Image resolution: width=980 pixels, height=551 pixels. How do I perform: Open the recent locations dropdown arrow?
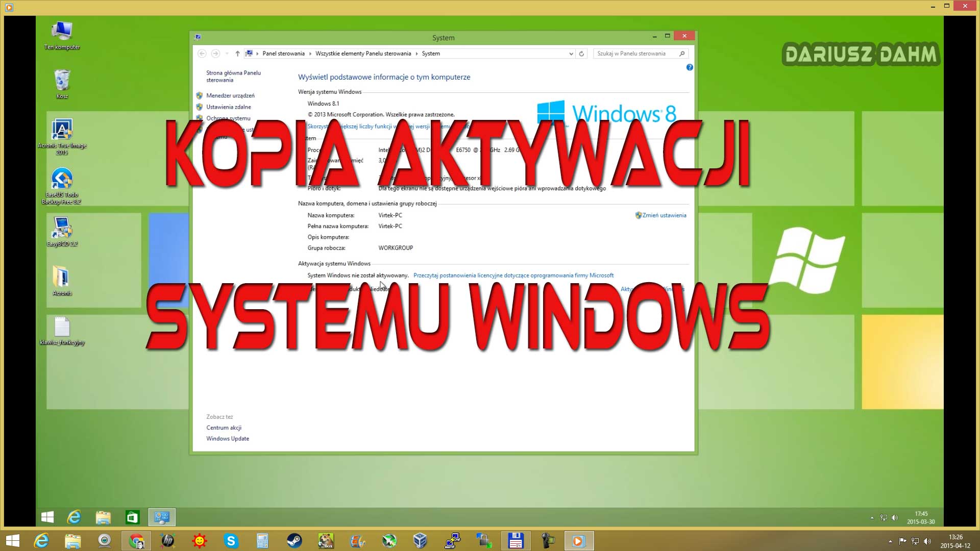[227, 54]
